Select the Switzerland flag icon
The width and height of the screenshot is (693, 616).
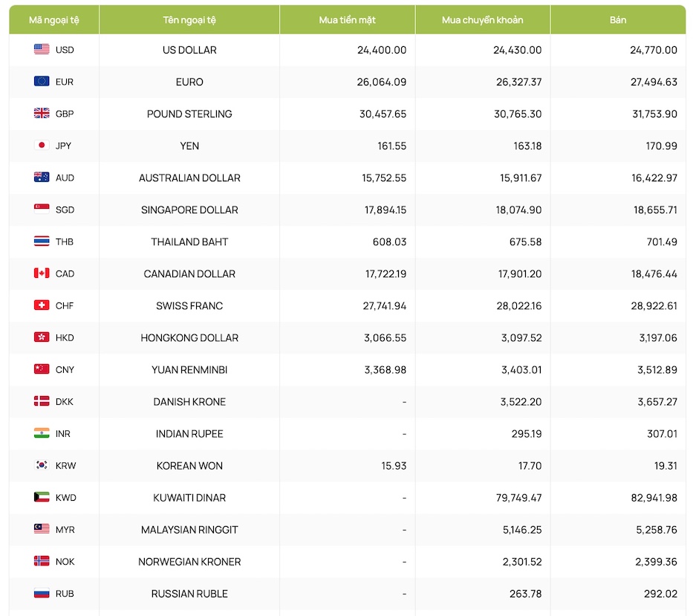pyautogui.click(x=42, y=305)
